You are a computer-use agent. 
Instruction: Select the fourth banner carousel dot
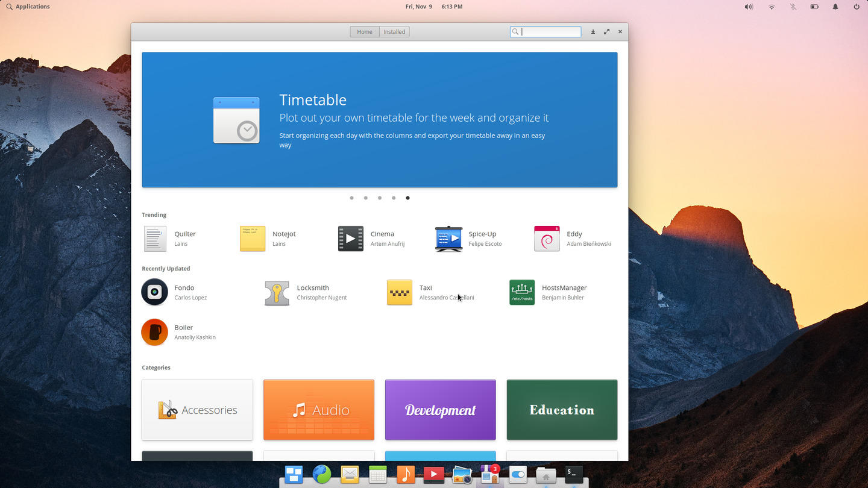(394, 198)
